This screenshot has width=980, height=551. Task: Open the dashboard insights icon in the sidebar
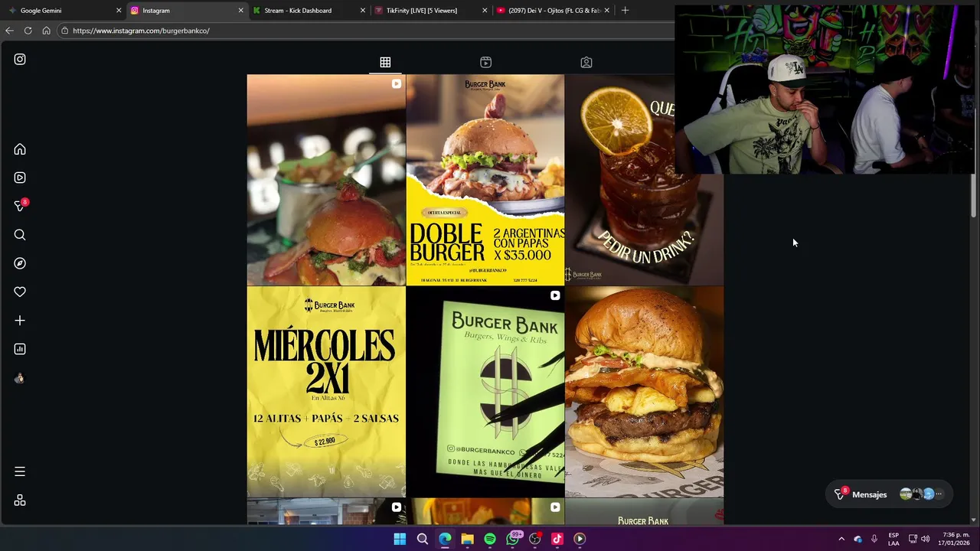20,349
